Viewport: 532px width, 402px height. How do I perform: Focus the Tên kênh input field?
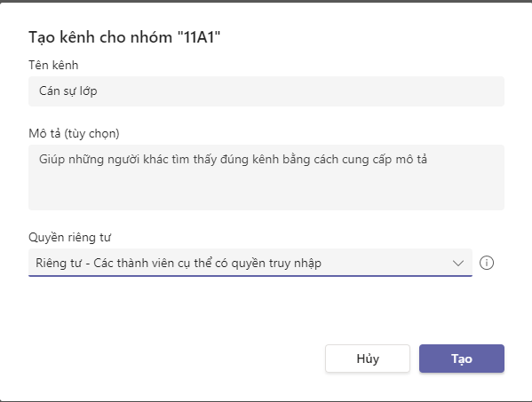[x=266, y=91]
